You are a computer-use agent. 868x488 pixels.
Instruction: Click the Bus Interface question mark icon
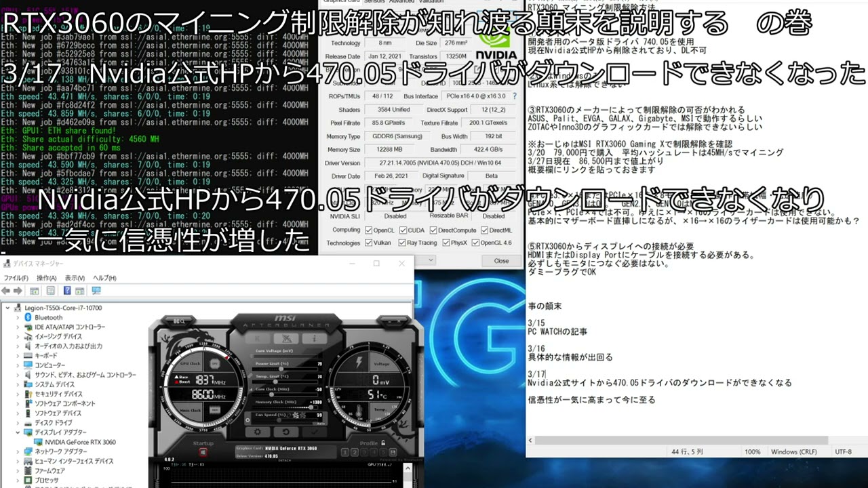[x=513, y=96]
